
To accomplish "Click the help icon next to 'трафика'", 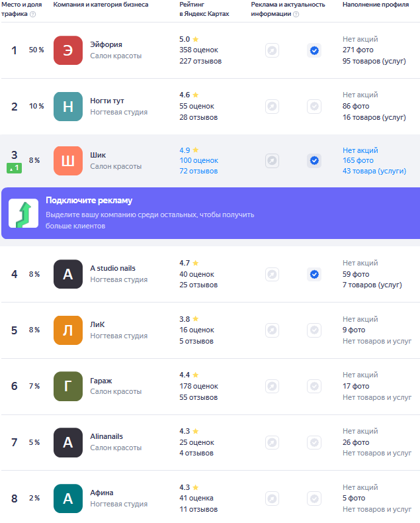I will point(32,14).
